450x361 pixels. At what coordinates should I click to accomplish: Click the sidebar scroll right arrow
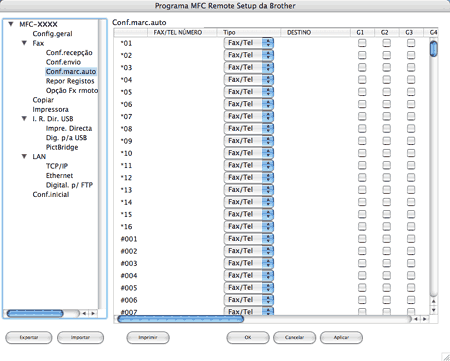[x=93, y=313]
